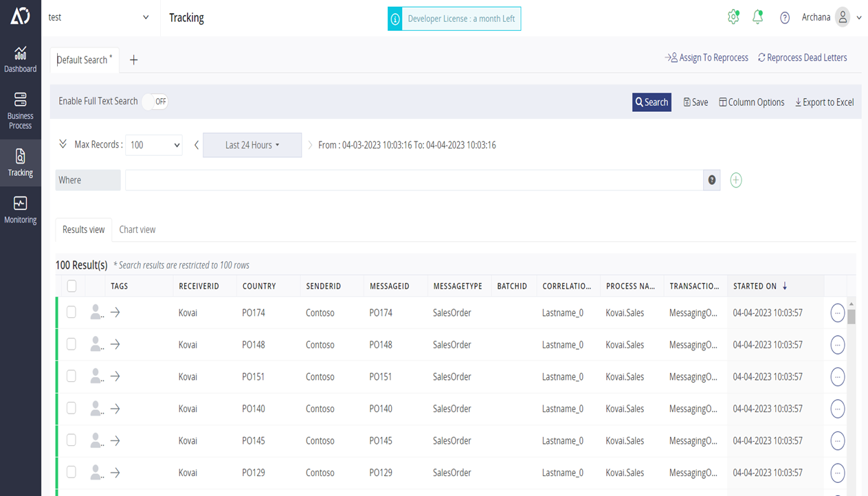Click the arrow icon in PO151 row
This screenshot has height=496, width=868.
(x=115, y=376)
